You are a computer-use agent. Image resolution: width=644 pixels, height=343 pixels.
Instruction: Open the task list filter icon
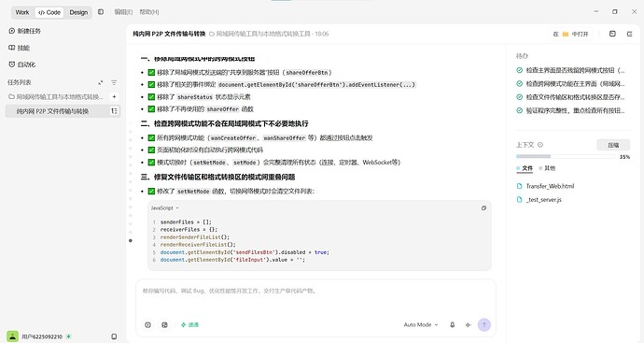[114, 82]
